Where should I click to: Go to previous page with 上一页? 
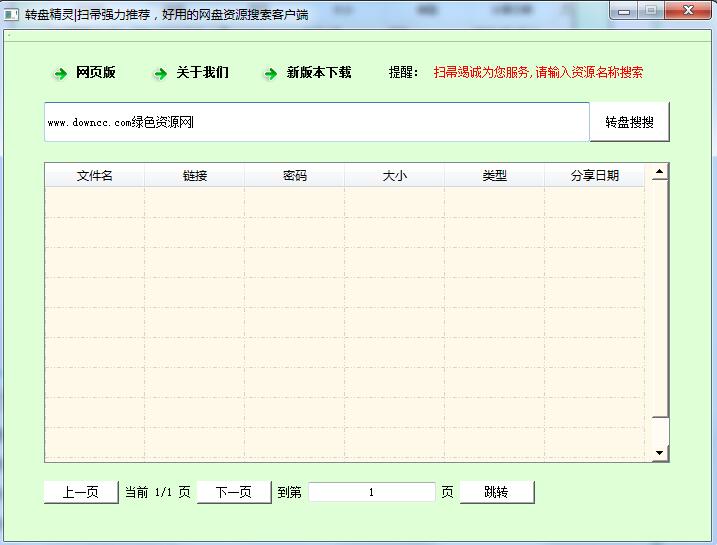point(80,492)
